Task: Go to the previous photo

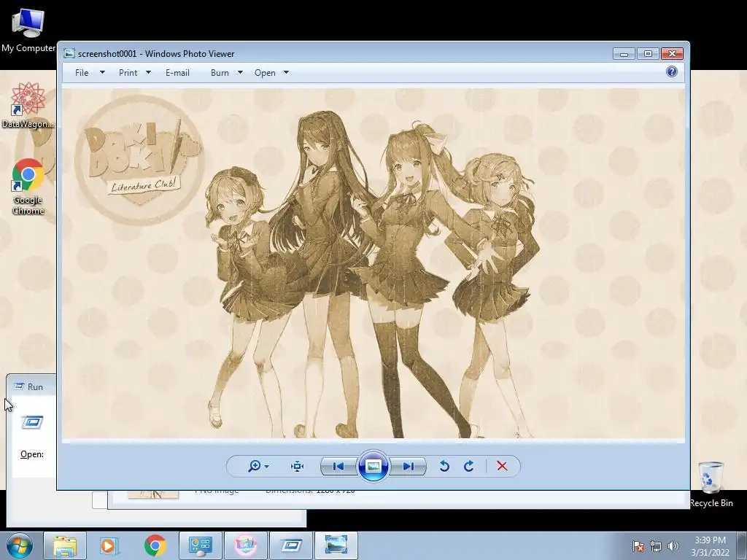Action: (x=338, y=466)
